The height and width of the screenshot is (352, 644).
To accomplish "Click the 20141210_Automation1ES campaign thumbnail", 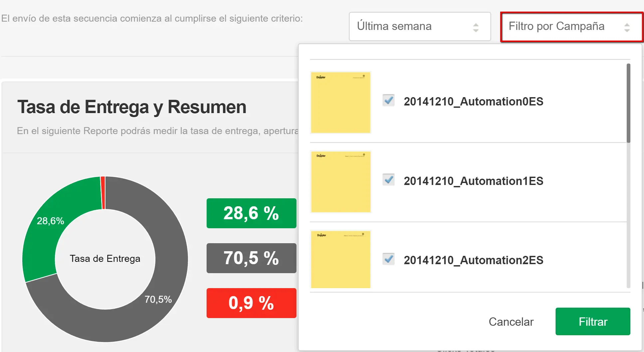I will click(x=340, y=182).
